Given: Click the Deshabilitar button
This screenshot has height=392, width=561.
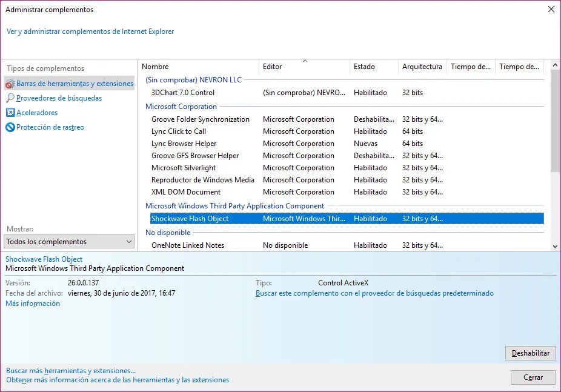Looking at the screenshot, I should coord(530,353).
